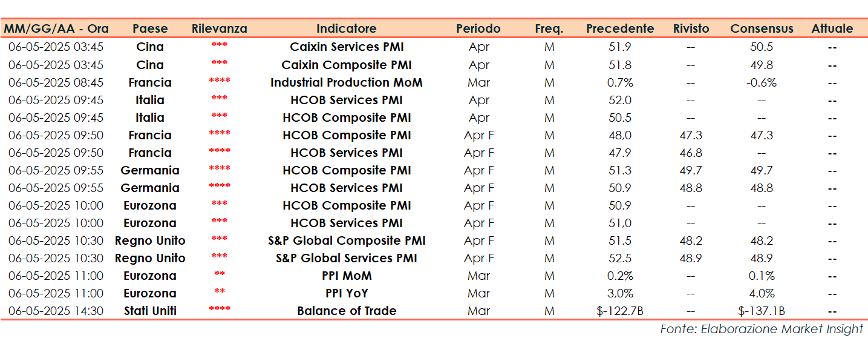Select the "Precedente" column header
868x338 pixels.
620,28
